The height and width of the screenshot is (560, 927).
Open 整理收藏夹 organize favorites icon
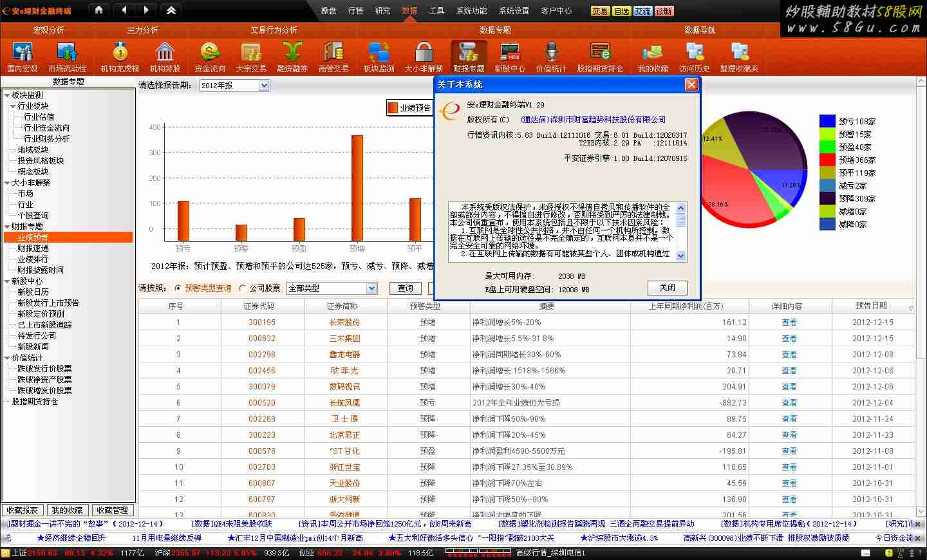click(x=739, y=56)
